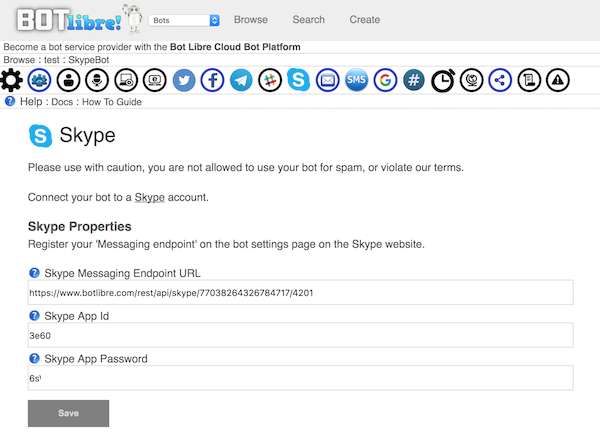600x442 pixels.
Task: Focus the Skype App Password field
Action: coord(300,378)
